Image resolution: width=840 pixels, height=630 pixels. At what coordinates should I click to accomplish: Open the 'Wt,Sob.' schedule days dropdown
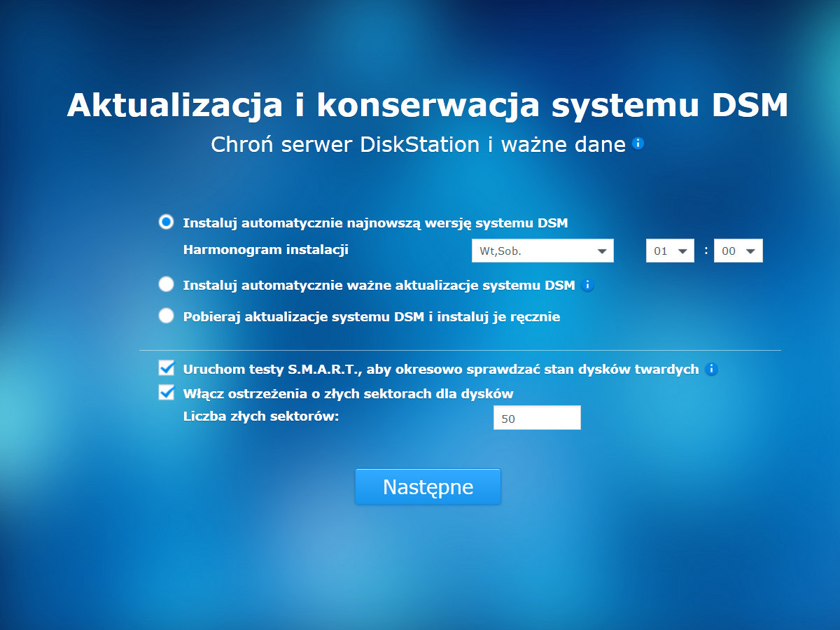pos(542,251)
